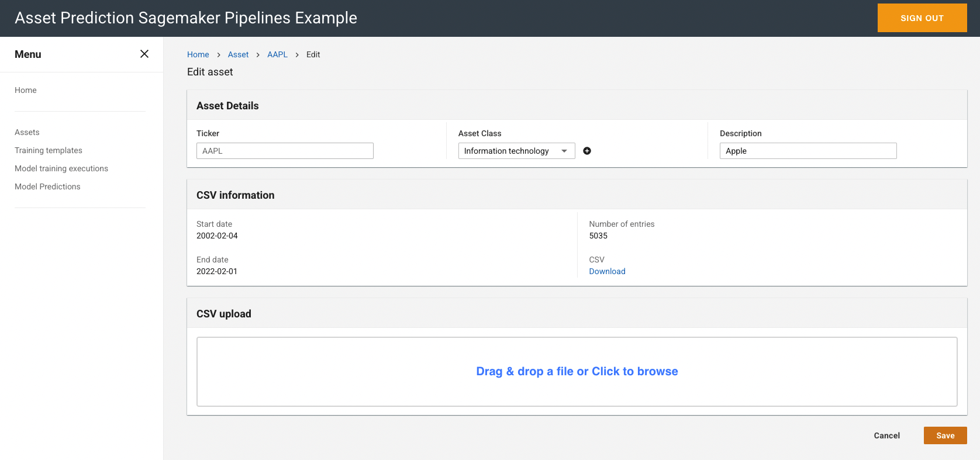Open Assets in sidebar menu
Image resolution: width=980 pixels, height=460 pixels.
tap(27, 132)
